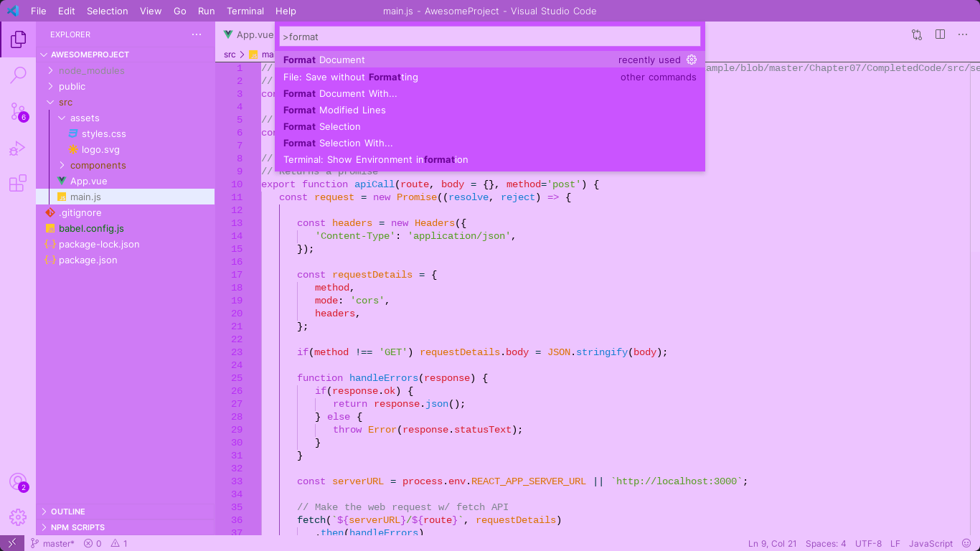
Task: Click line number 23 in gutter
Action: pos(237,352)
